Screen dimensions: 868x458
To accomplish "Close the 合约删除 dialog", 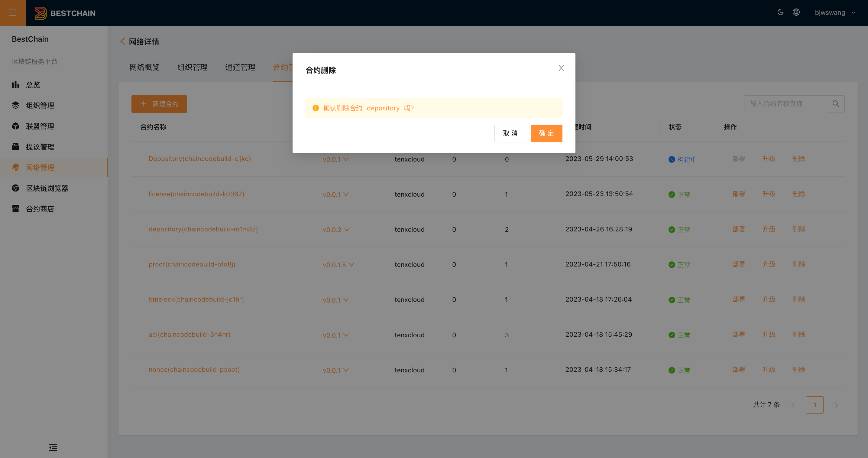I will [561, 68].
